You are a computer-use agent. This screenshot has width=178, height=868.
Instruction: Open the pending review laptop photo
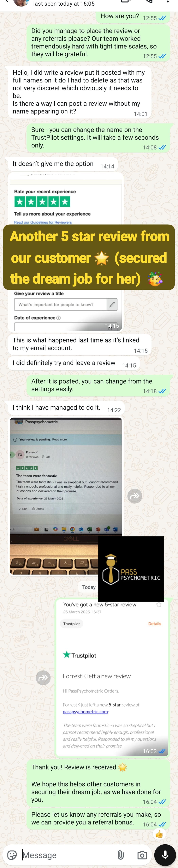(66, 496)
